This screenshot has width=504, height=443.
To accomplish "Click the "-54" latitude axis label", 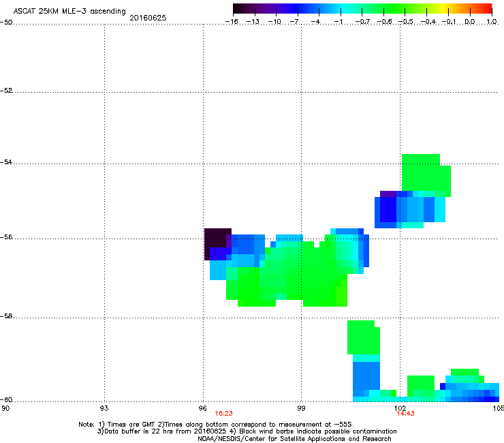I will [x=6, y=162].
